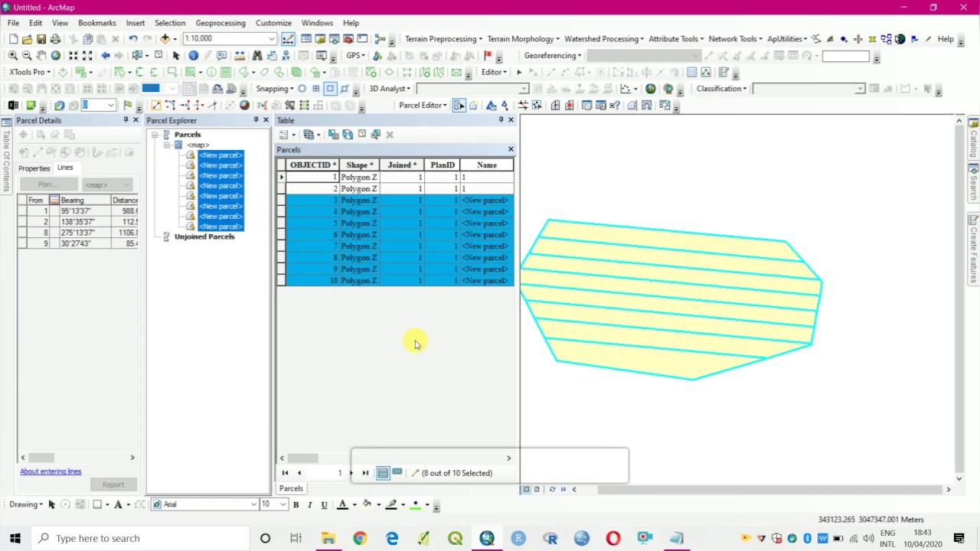
Task: Go to first record in table
Action: coord(285,473)
